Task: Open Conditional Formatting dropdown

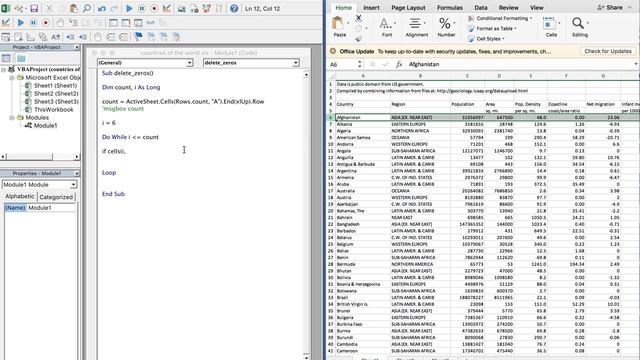Action: (500, 18)
